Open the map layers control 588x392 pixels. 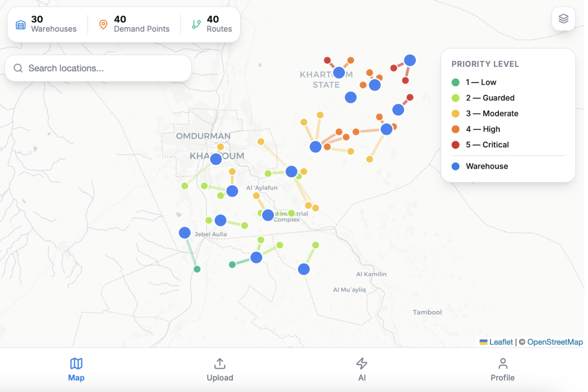(563, 19)
